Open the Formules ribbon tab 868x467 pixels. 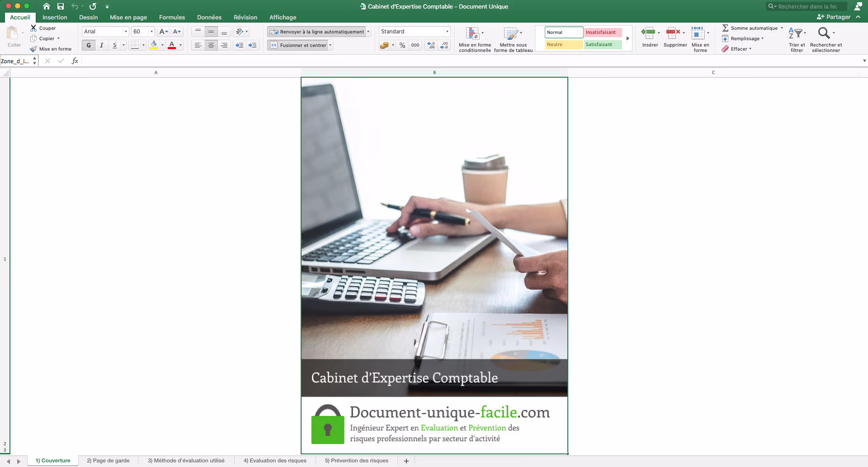pos(172,17)
